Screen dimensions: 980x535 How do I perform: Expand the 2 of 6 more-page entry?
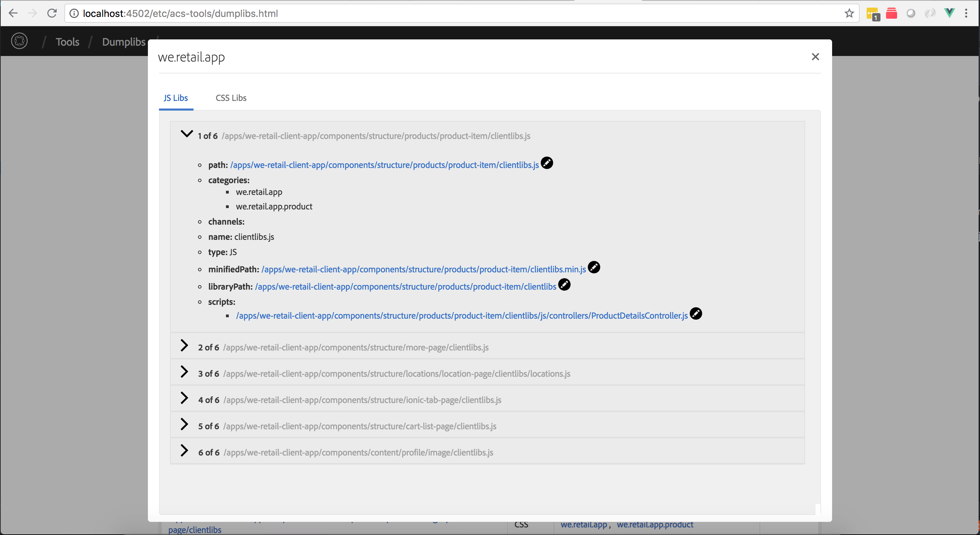click(184, 346)
